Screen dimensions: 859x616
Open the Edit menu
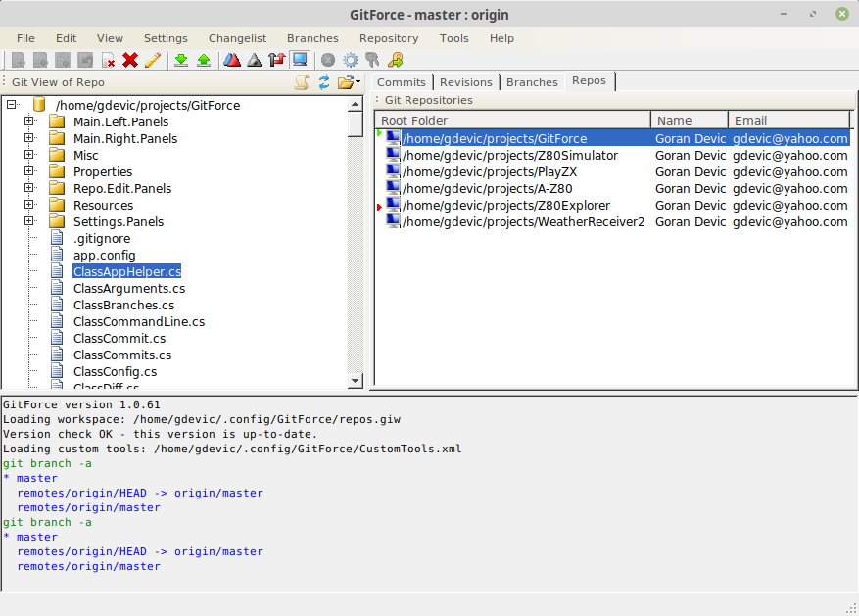point(66,38)
